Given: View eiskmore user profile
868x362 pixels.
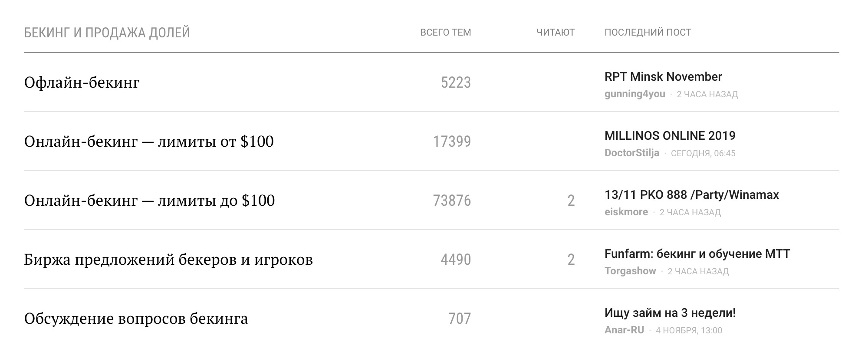Looking at the screenshot, I should [x=626, y=212].
